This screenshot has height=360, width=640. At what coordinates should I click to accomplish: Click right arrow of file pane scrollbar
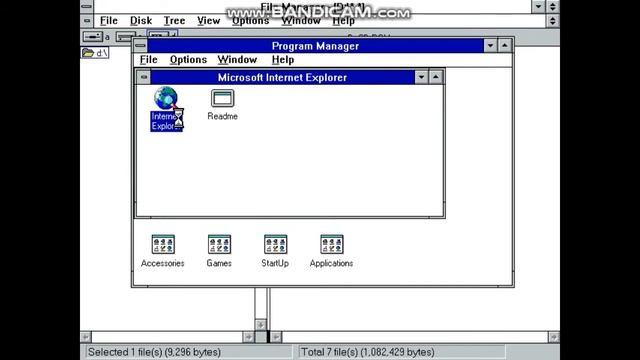(553, 337)
